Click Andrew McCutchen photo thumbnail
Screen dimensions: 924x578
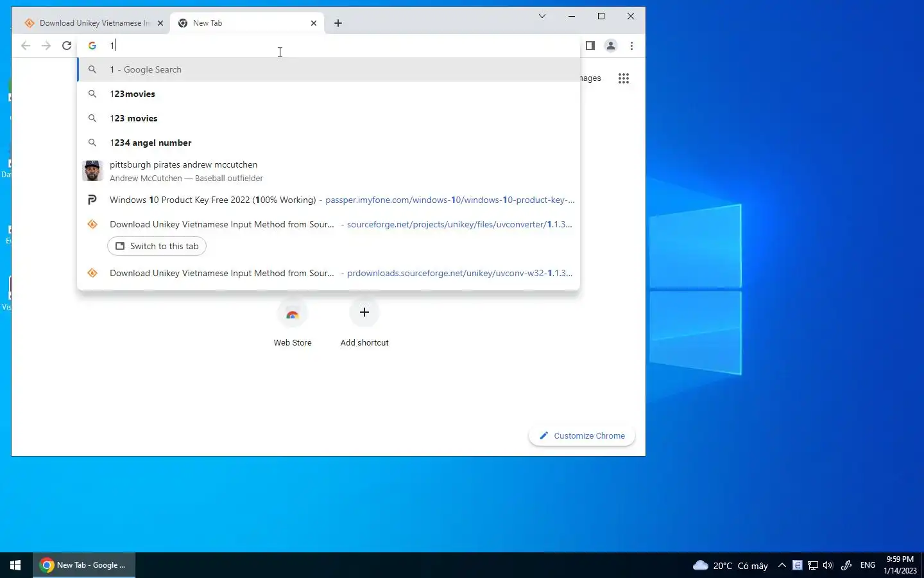tap(92, 171)
